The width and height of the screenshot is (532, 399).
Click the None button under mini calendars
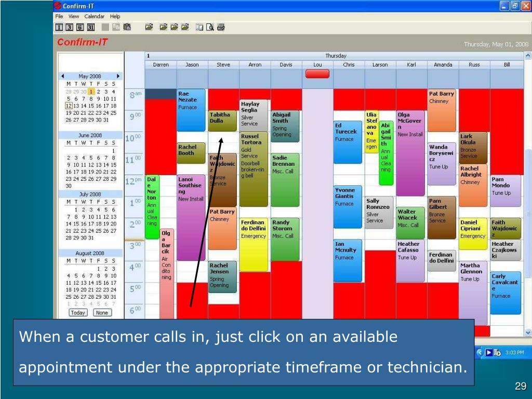coord(102,313)
